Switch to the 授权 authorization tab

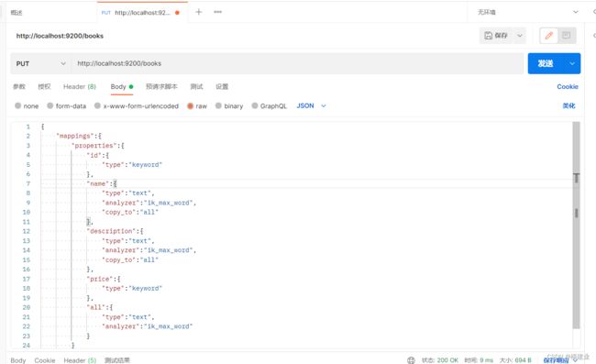pos(44,86)
